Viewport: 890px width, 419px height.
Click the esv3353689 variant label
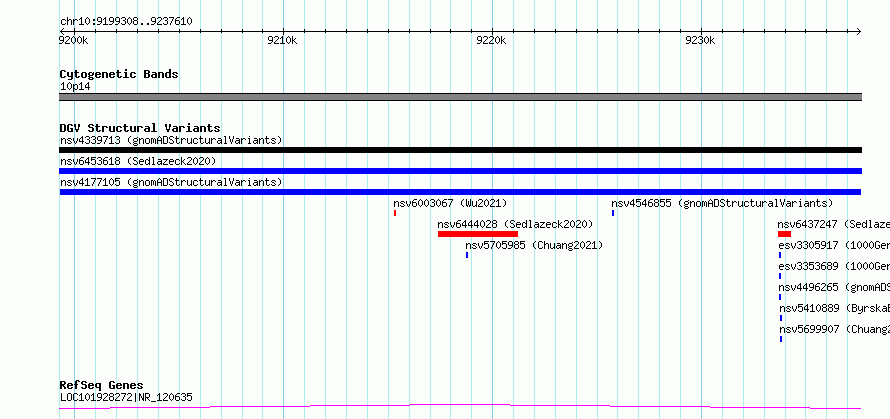834,266
